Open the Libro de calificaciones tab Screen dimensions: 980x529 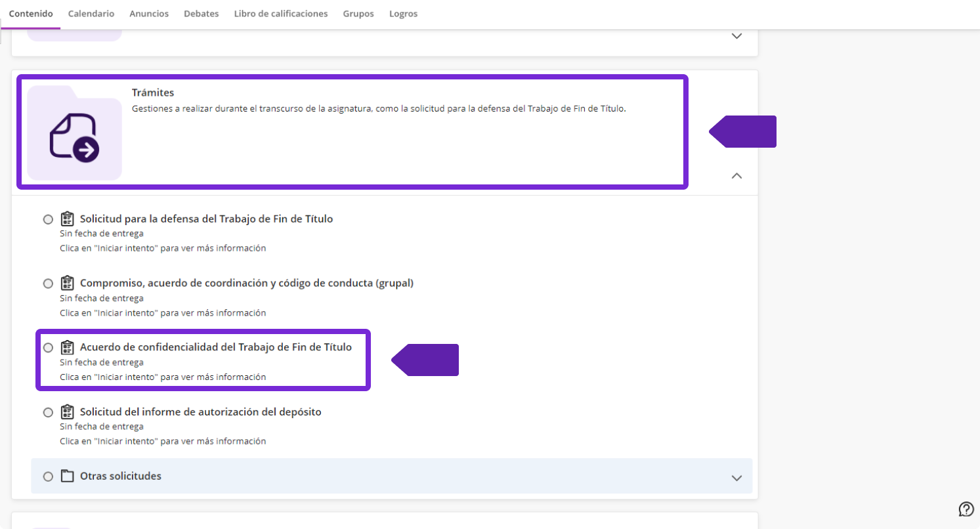coord(281,14)
